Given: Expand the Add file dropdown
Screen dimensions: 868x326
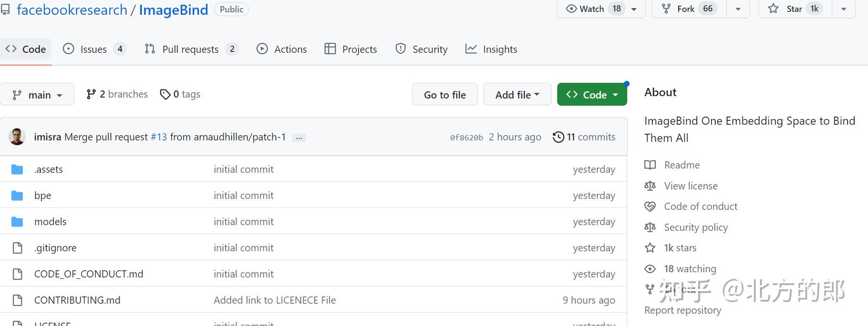Looking at the screenshot, I should [x=517, y=95].
